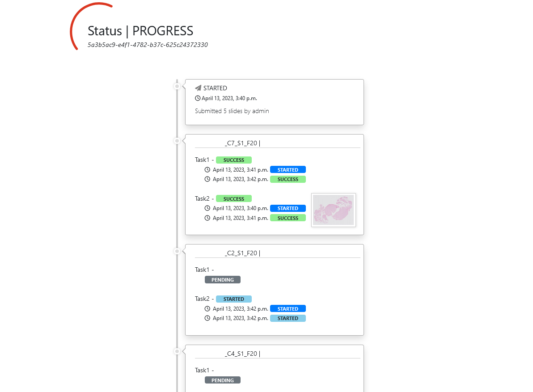Screen dimensions: 533x392
Task: Click SUCCESS badge beside C7 Task1 label
Action: (233, 160)
